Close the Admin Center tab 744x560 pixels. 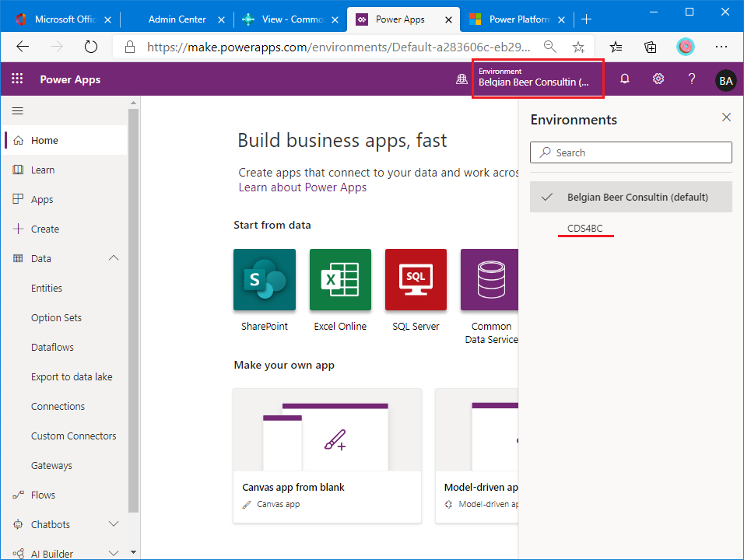click(221, 19)
